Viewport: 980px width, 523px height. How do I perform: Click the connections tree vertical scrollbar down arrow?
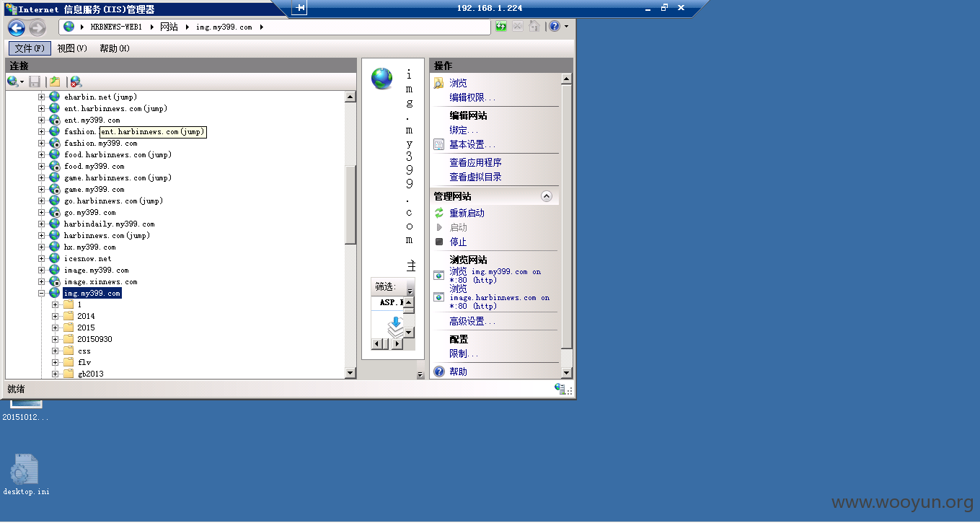[350, 373]
